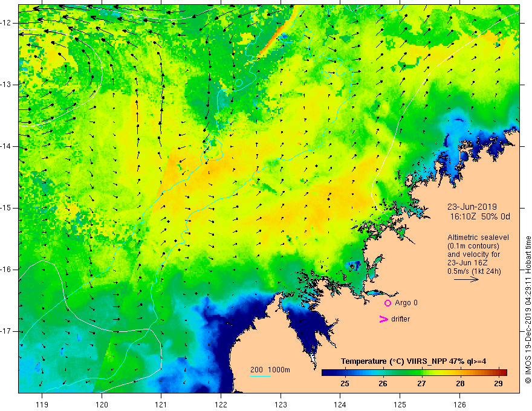
Task: Click the 25 value on temperature scale
Action: click(x=345, y=384)
